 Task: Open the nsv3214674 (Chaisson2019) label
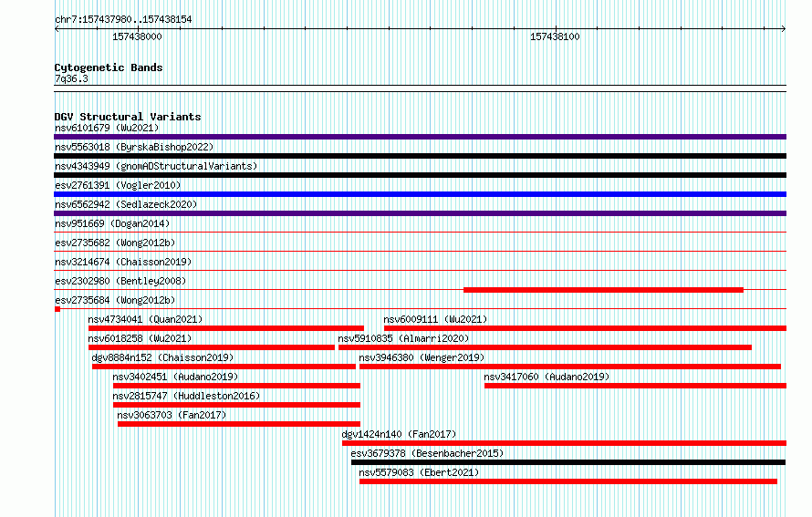(x=123, y=262)
